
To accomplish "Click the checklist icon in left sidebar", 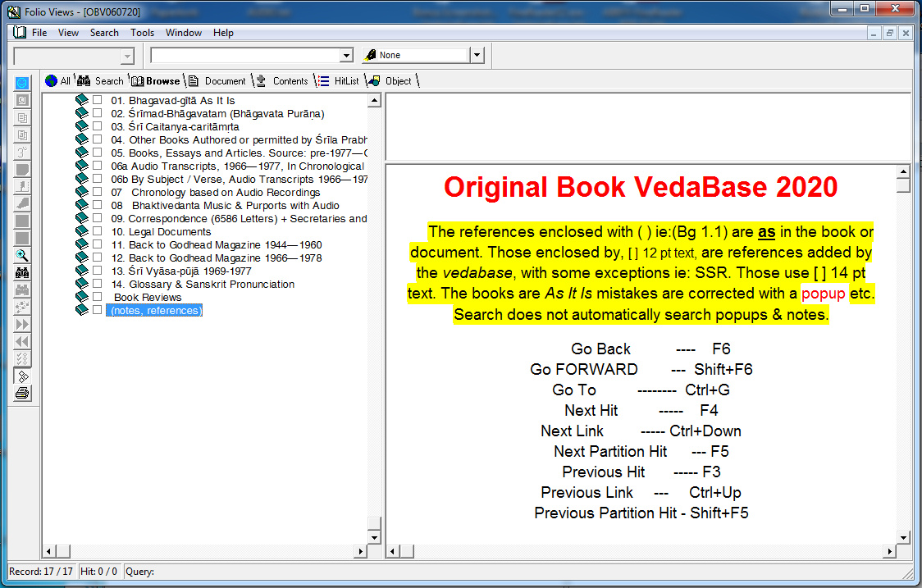I will pos(22,358).
